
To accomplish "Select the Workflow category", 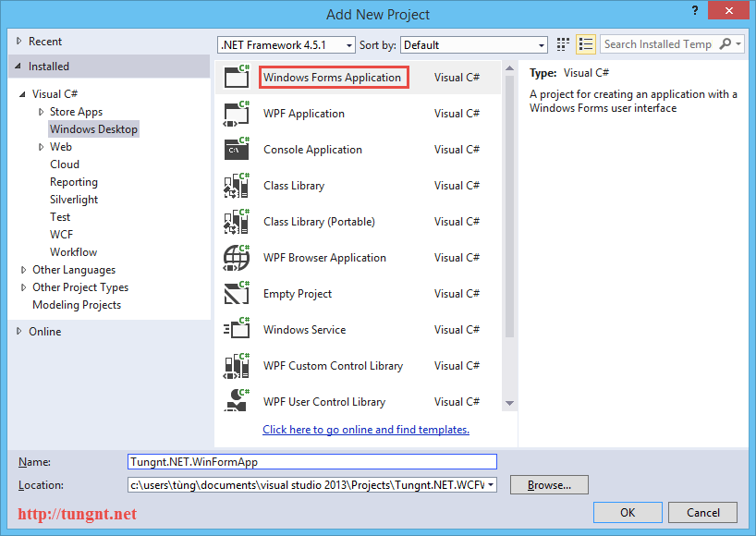I will pyautogui.click(x=73, y=252).
